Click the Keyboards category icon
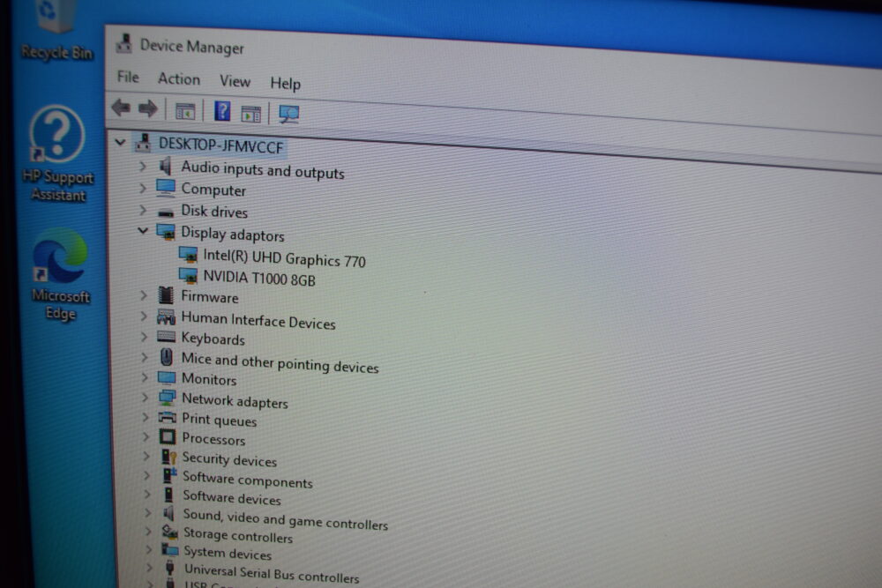The image size is (882, 588). tap(166, 337)
